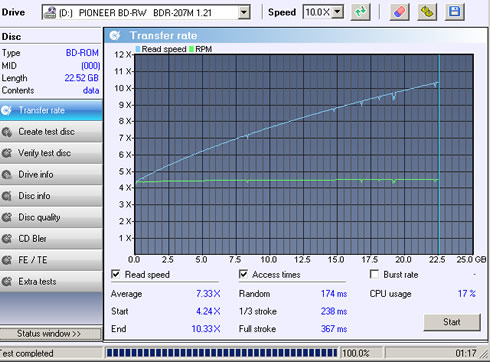Open the Extra tests tab
The width and height of the screenshot is (490, 362).
coord(51,282)
